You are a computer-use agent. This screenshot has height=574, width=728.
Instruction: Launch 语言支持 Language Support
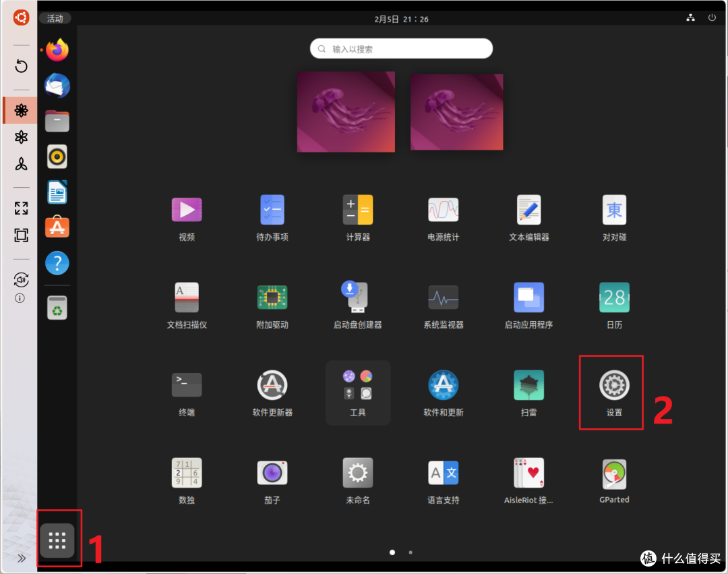(444, 473)
